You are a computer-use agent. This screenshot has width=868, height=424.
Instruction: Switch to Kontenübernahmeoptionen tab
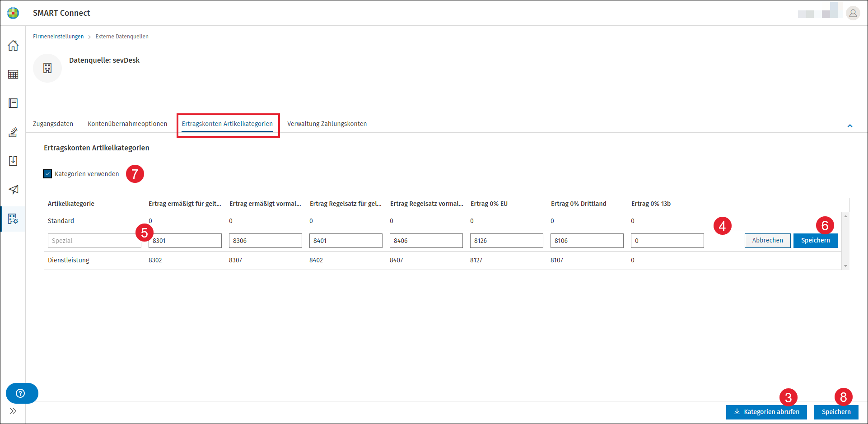(127, 124)
